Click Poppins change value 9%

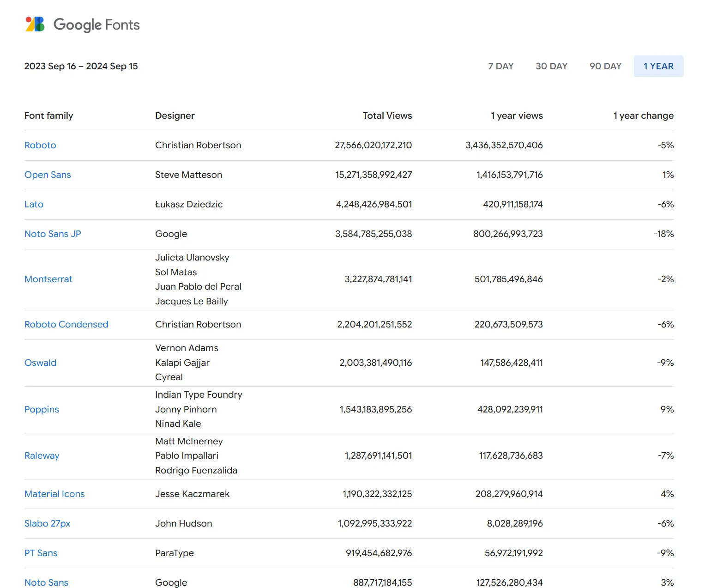667,409
